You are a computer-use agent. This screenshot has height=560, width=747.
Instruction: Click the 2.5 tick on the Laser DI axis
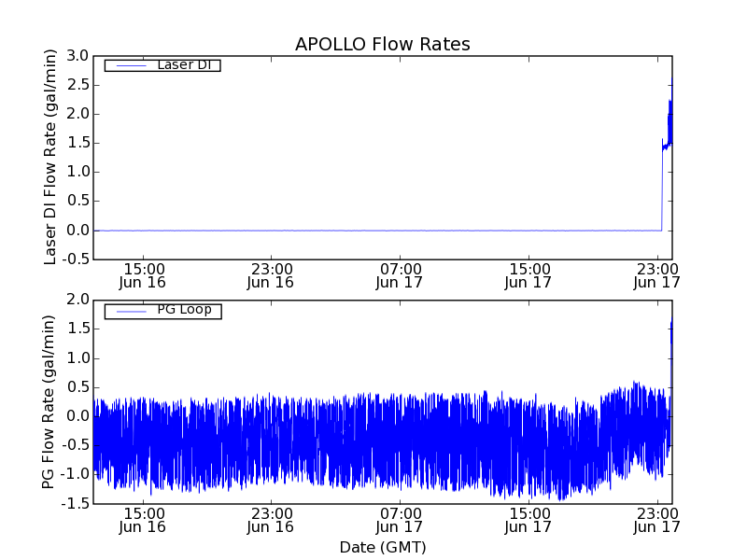point(77,85)
